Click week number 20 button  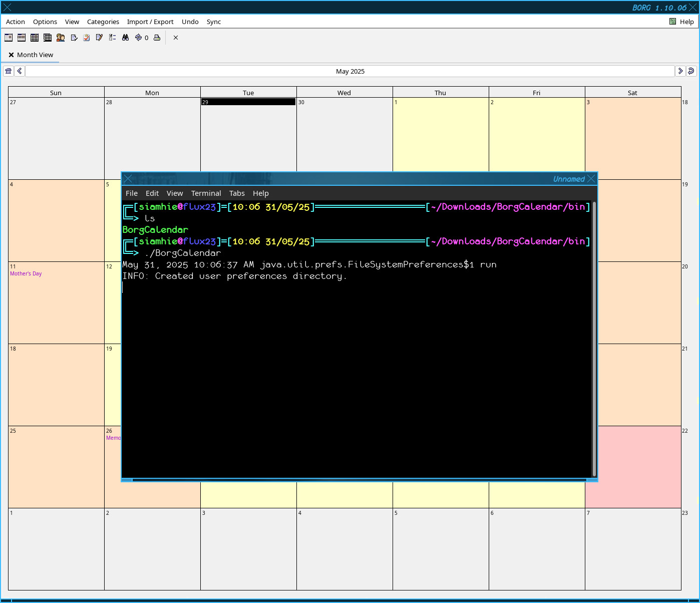tap(685, 266)
